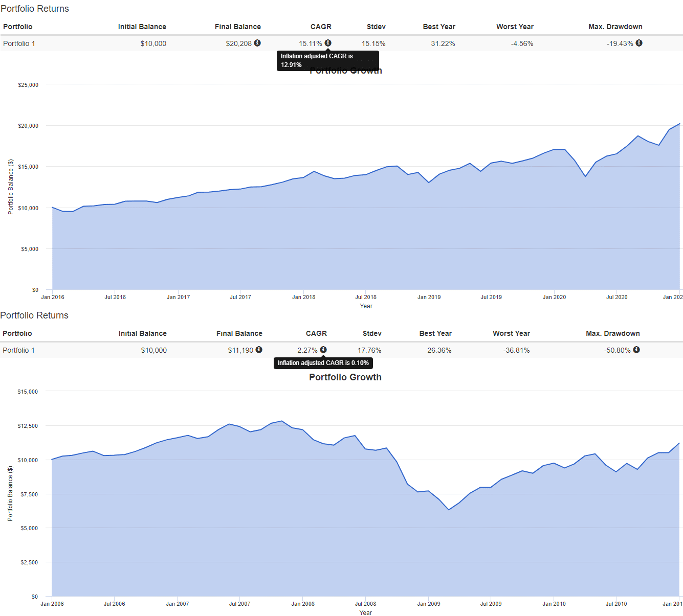Click info icon beside 15.11% CAGR
Image resolution: width=683 pixels, height=616 pixels.
click(x=328, y=43)
